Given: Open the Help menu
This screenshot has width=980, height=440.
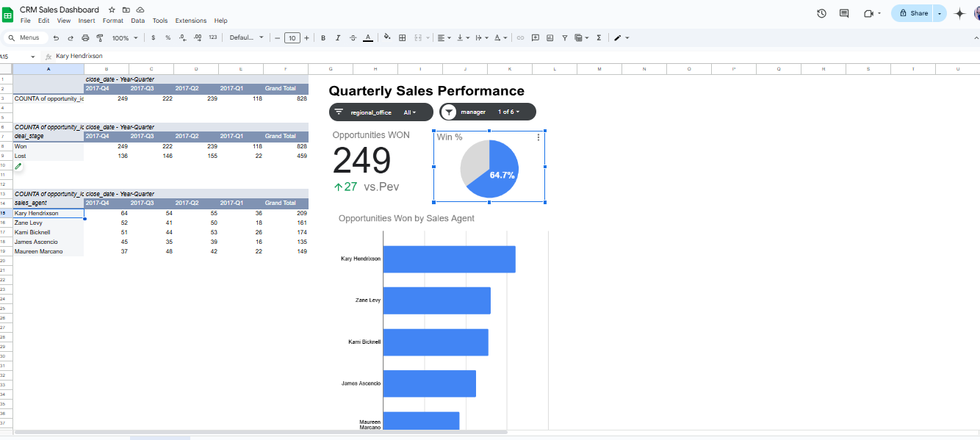Looking at the screenshot, I should [x=220, y=21].
